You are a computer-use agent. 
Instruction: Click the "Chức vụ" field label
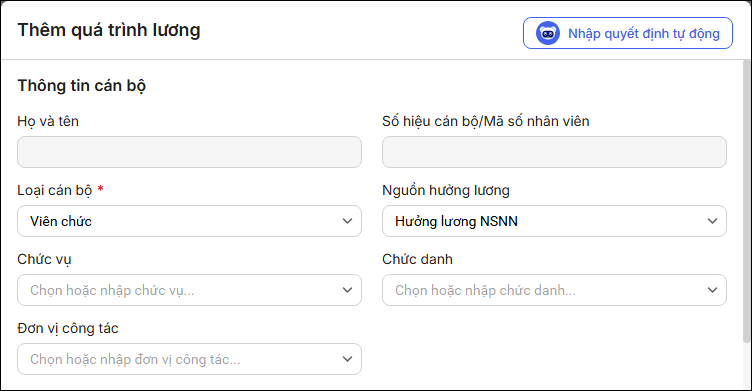(x=44, y=260)
